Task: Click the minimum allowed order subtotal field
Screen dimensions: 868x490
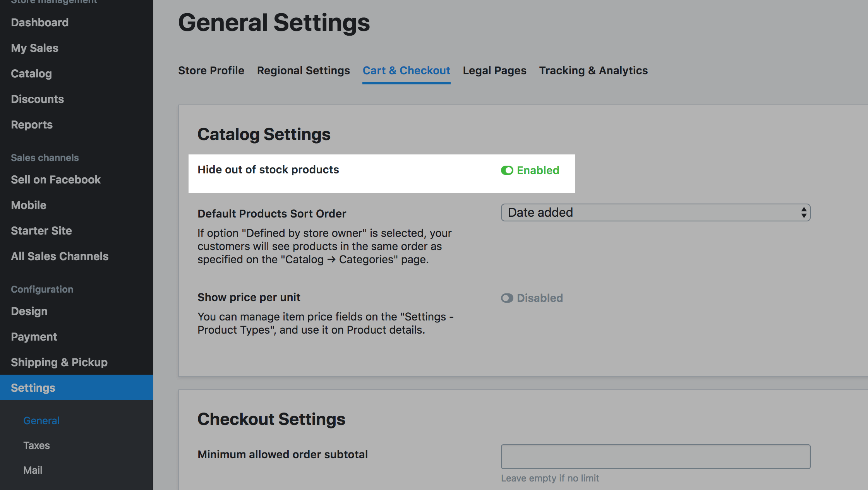Action: pyautogui.click(x=655, y=457)
